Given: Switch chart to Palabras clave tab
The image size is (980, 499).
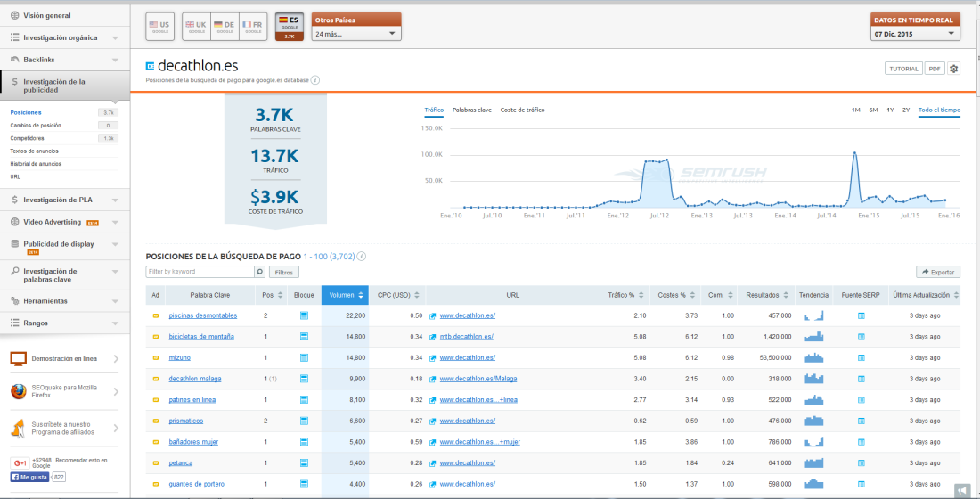Looking at the screenshot, I should pyautogui.click(x=472, y=110).
